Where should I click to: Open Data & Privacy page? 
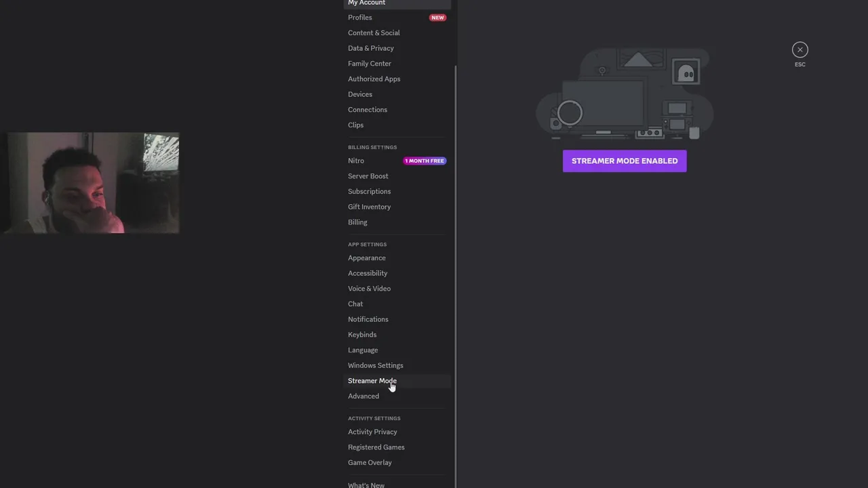tap(397, 48)
